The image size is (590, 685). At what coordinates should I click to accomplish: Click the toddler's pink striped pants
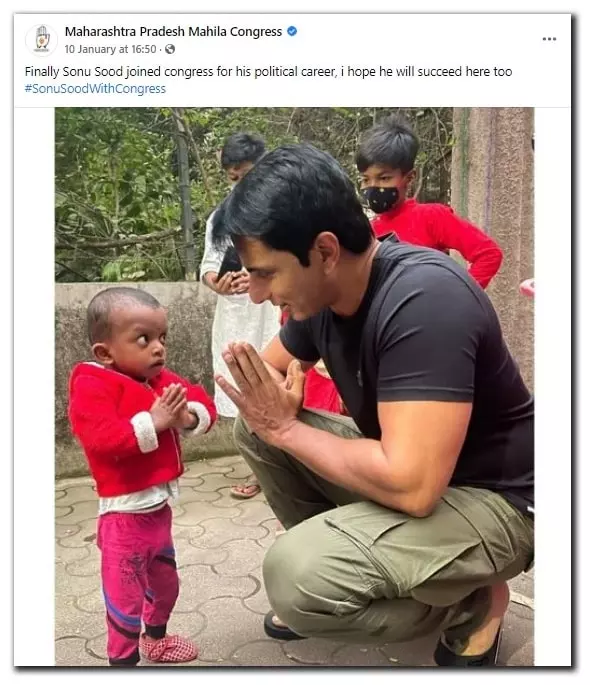136,581
